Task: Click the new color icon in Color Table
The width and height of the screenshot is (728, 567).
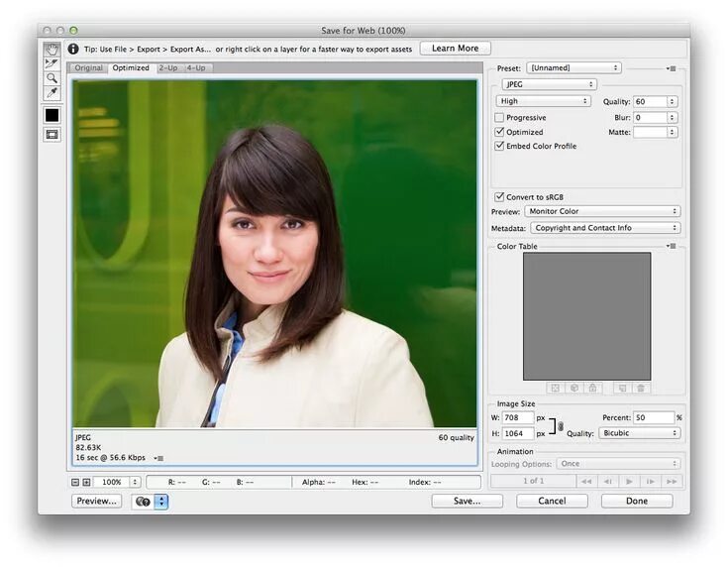Action: pos(622,388)
